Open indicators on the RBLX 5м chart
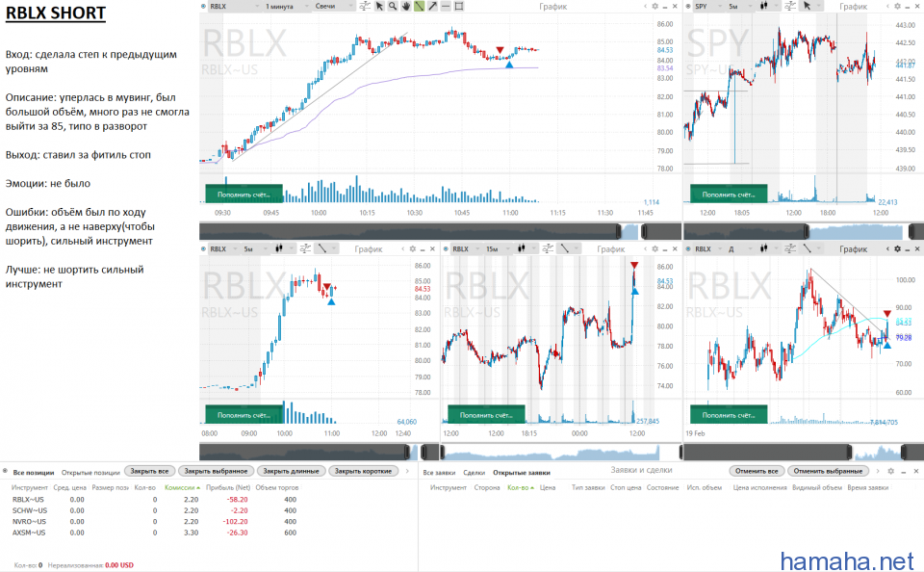 [x=305, y=248]
